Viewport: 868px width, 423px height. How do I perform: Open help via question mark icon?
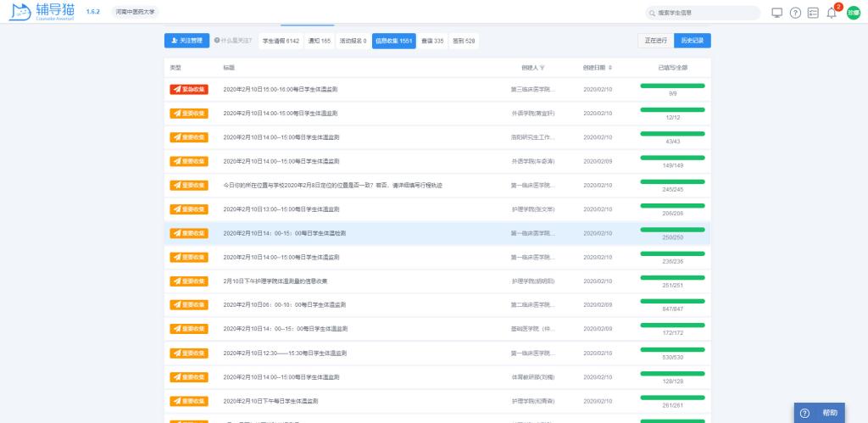[795, 13]
